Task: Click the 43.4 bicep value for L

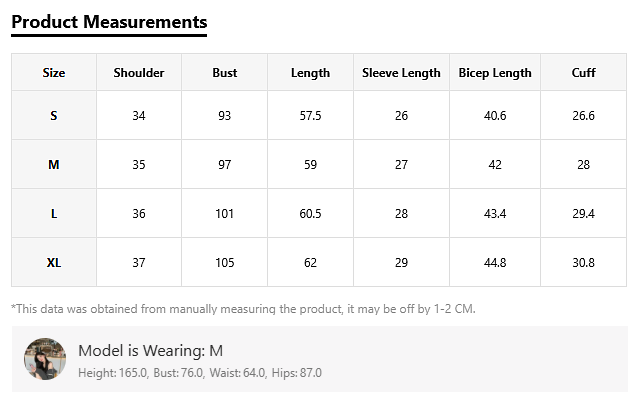Action: click(495, 214)
